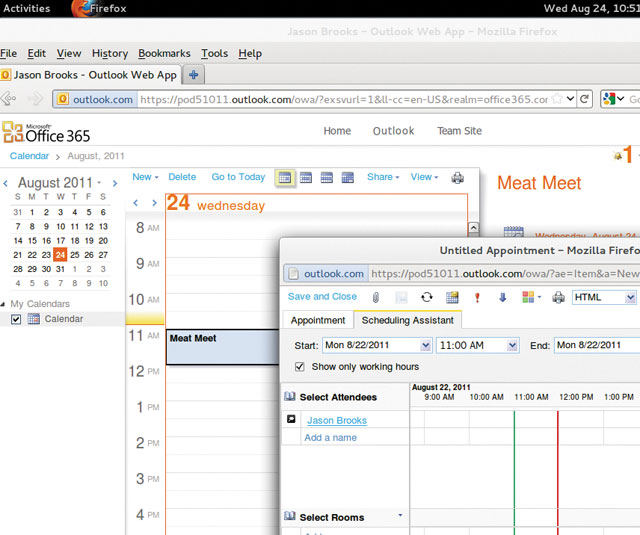Click the main Firefox address bar URL
Image resolution: width=640 pixels, height=535 pixels.
pos(344,99)
